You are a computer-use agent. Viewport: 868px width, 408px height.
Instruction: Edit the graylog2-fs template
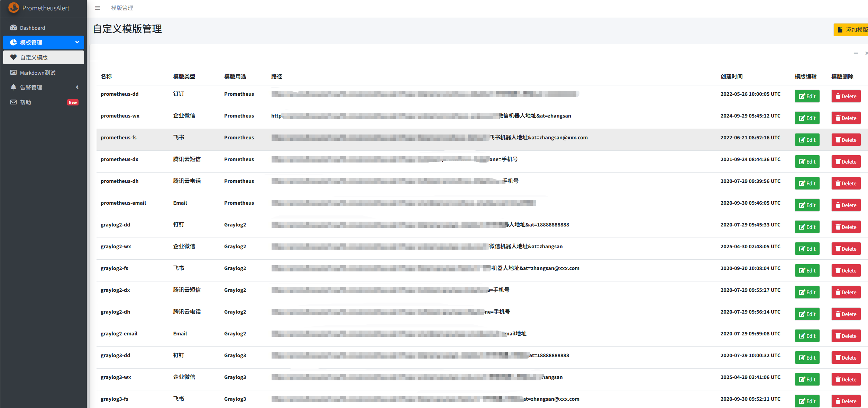(807, 271)
